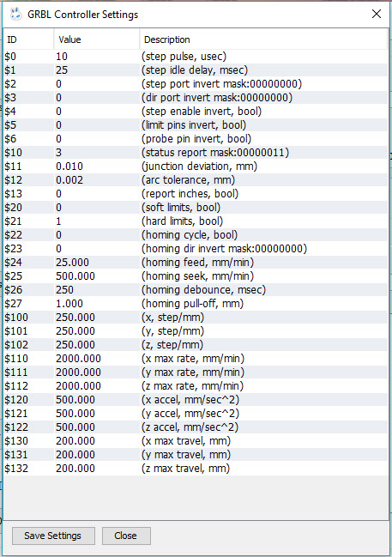Close the GRBL Controller Settings window

377,14
